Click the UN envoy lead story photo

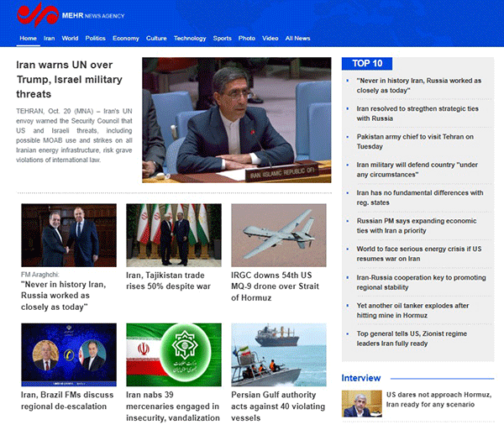click(x=237, y=120)
